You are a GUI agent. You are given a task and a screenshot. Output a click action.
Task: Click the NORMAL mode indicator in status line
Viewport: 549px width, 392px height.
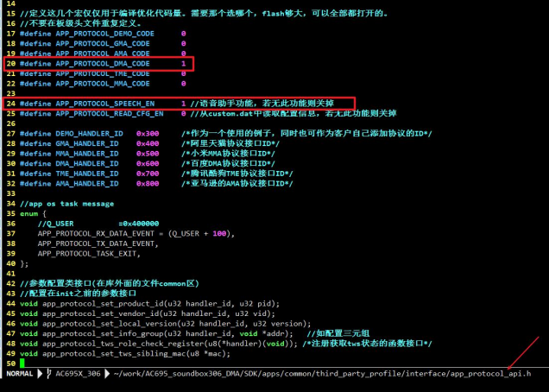click(20, 373)
